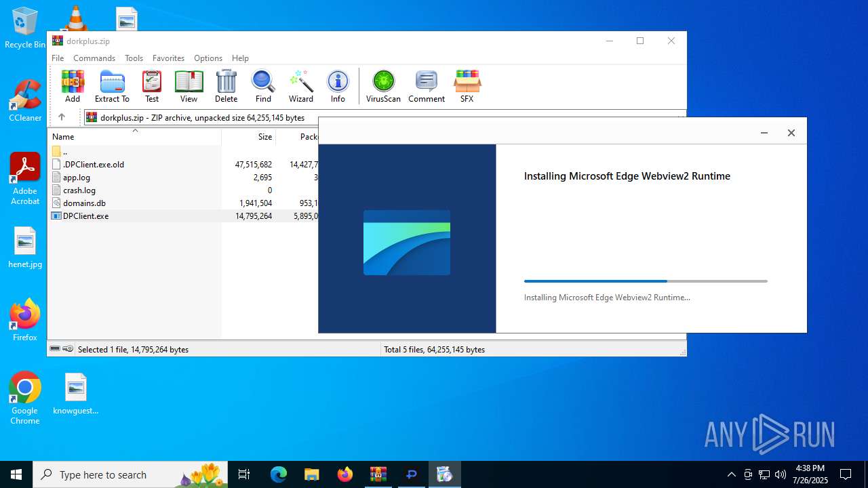Open the Tools menu
868x488 pixels.
click(x=134, y=58)
